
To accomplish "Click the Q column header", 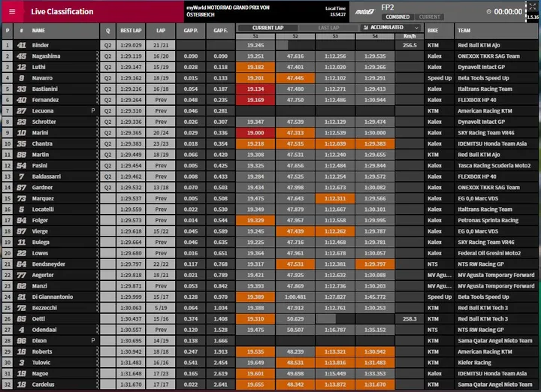I will coord(107,31).
